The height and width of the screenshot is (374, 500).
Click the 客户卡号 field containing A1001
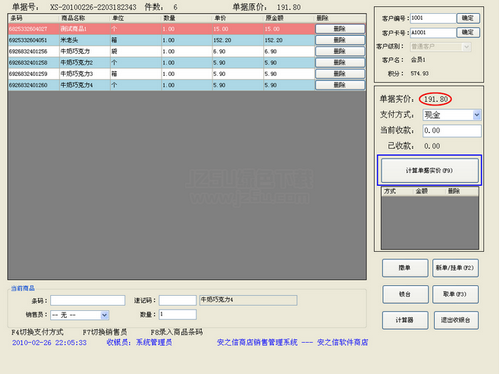pyautogui.click(x=433, y=32)
